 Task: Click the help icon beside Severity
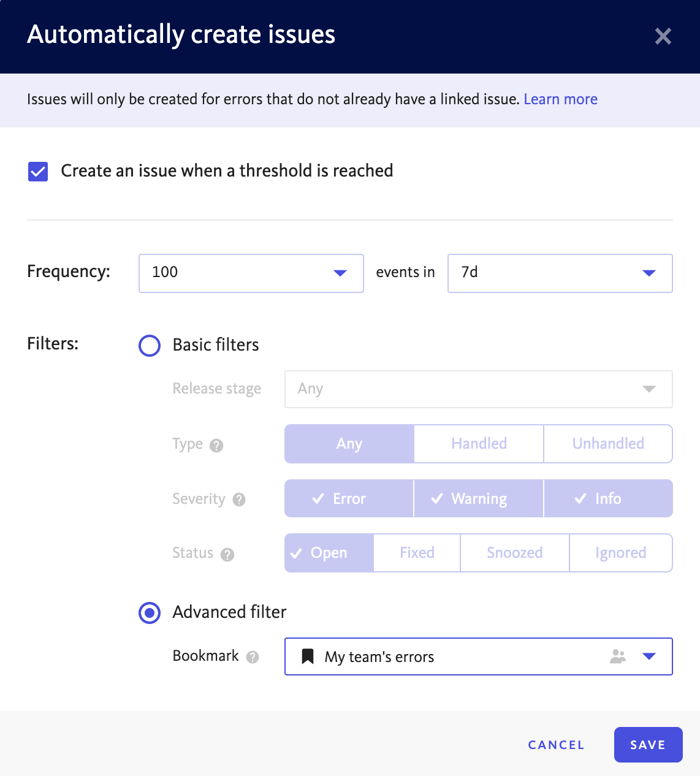[x=239, y=500]
